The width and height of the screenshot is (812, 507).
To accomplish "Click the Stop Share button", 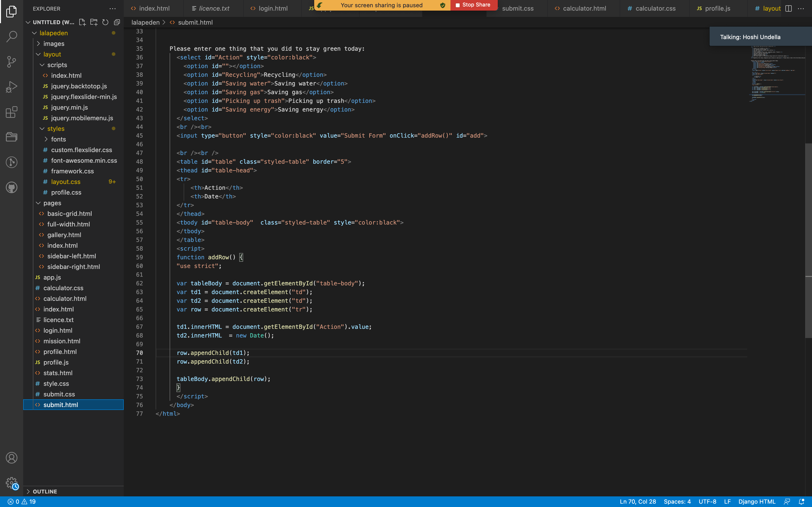I will [x=473, y=5].
